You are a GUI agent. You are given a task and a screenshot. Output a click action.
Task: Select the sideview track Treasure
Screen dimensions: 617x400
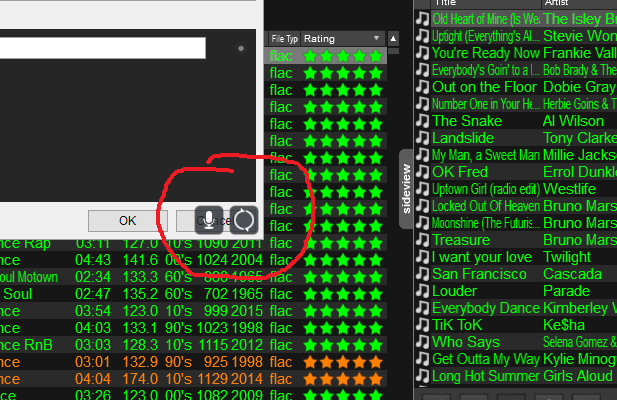[x=461, y=240]
